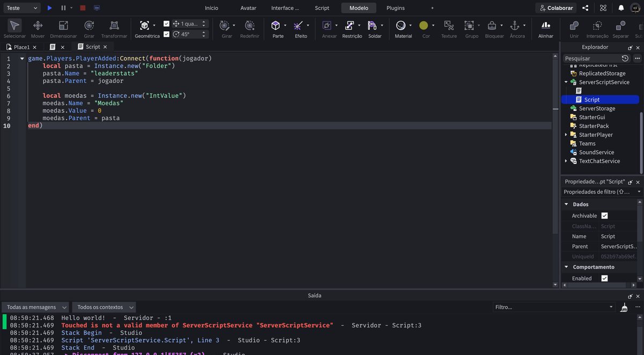Open the Material sphere icon

click(401, 25)
